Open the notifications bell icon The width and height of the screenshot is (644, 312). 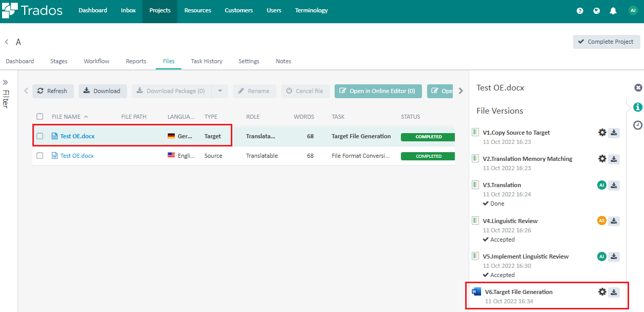[613, 11]
